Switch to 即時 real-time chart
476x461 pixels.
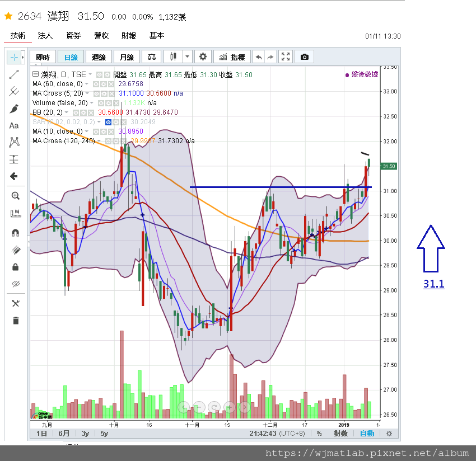(43, 57)
